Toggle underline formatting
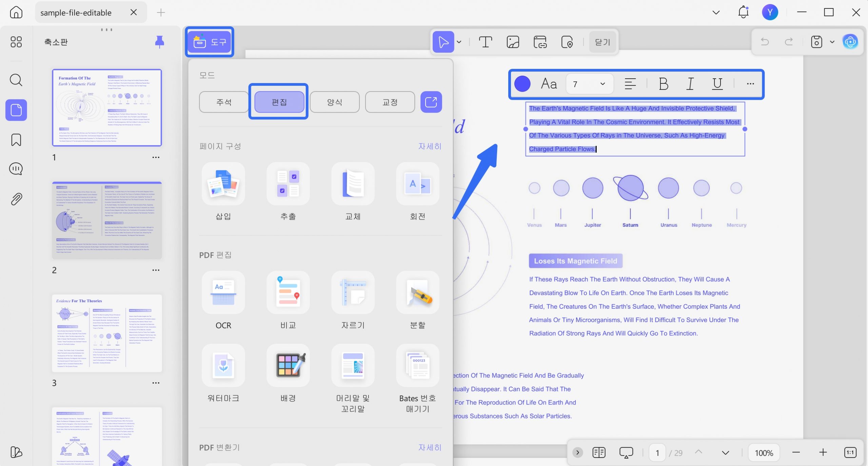Viewport: 868px width, 466px height. point(717,84)
